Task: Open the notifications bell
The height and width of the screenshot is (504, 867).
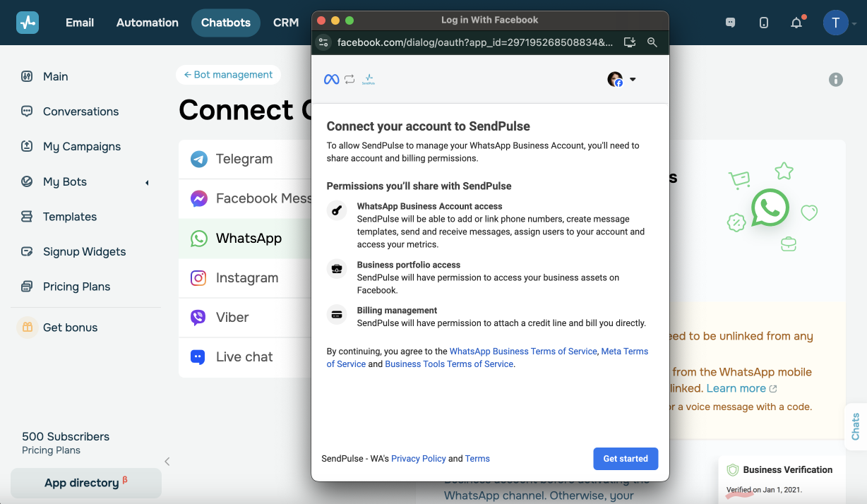Action: point(796,23)
